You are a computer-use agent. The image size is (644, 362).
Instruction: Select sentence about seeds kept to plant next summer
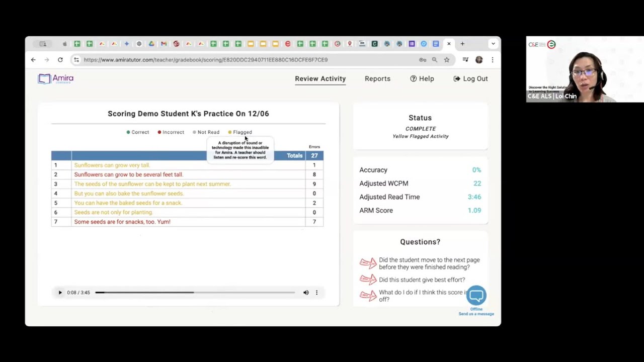[152, 184]
